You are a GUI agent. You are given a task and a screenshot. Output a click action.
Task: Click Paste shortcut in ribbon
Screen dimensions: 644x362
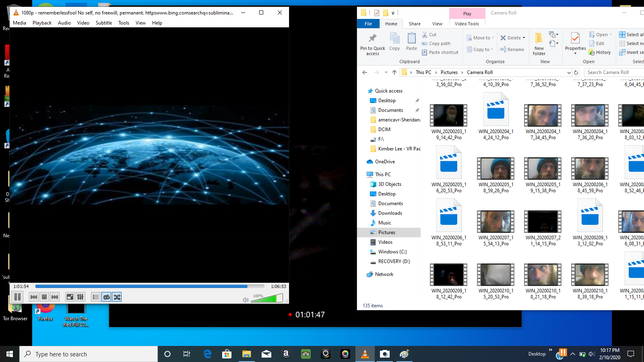tap(440, 52)
